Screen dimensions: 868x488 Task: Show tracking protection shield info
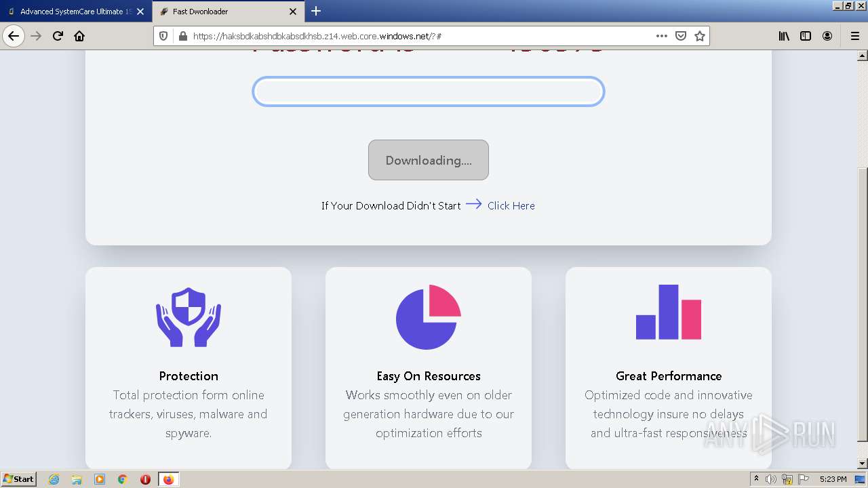163,36
